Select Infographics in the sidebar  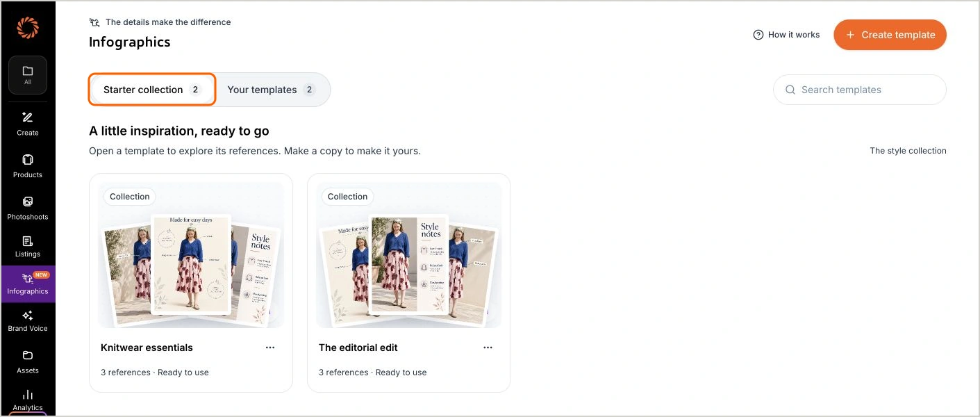point(28,284)
